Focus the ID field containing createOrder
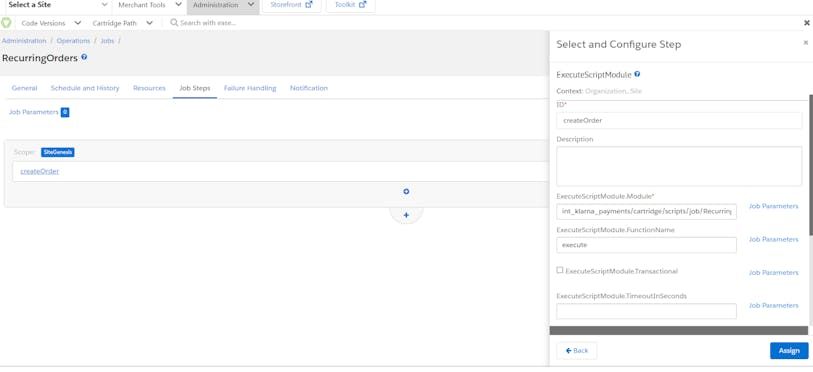 pos(679,120)
